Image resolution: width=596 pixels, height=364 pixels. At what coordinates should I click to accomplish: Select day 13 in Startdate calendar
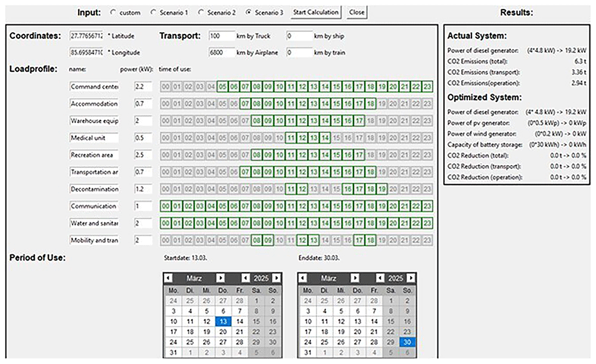pos(223,322)
